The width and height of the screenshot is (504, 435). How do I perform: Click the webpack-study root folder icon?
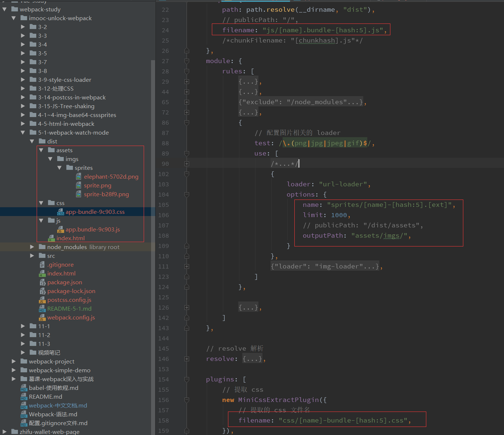(x=15, y=9)
